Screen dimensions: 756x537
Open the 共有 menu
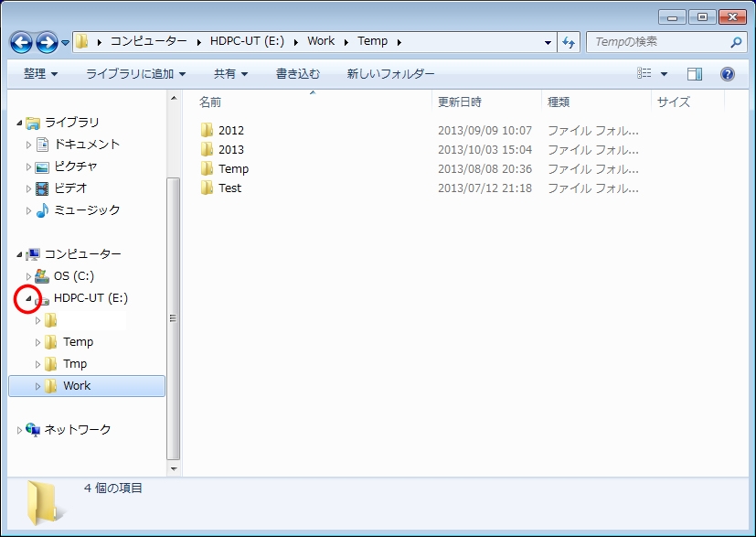230,74
